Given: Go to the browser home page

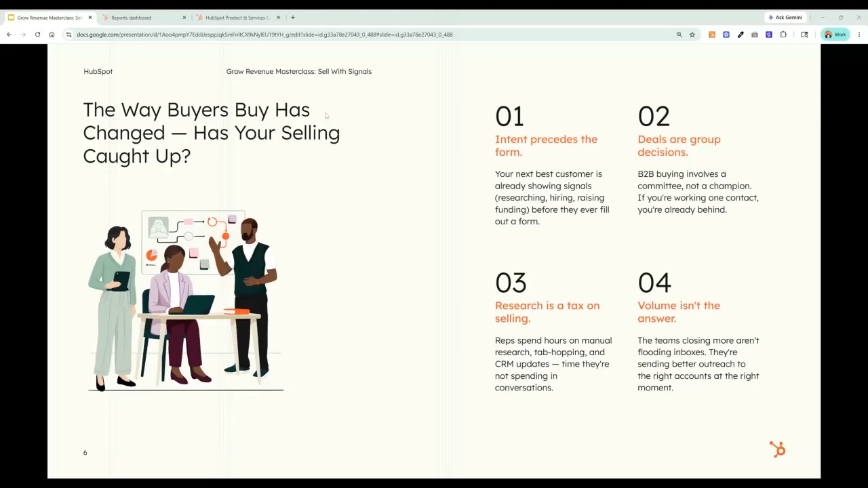Looking at the screenshot, I should 52,35.
